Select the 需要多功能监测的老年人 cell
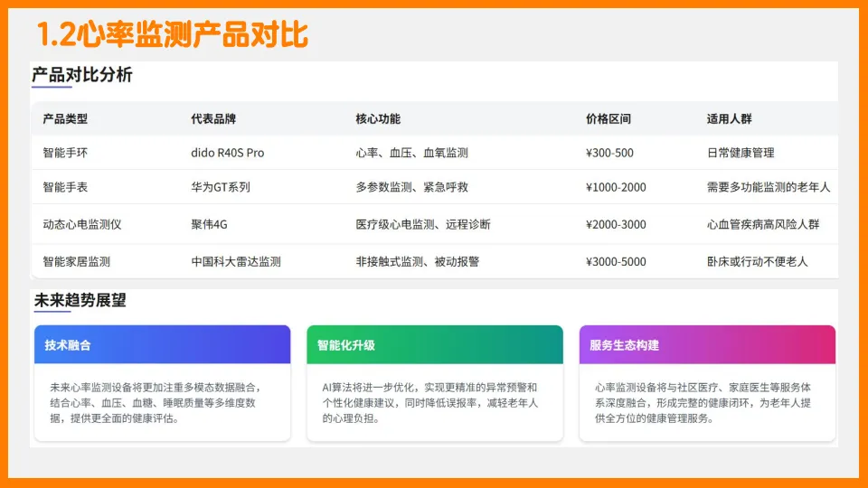Viewport: 868px width, 488px height. click(769, 187)
